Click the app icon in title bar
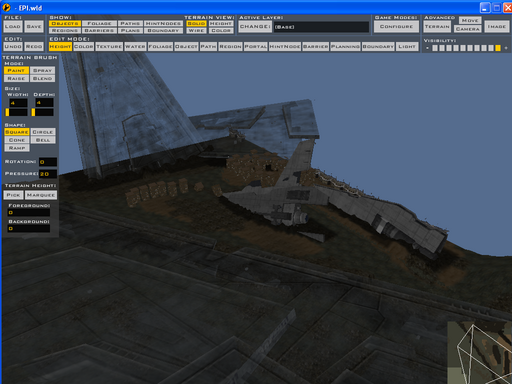This screenshot has height=384, width=512. 7,7
